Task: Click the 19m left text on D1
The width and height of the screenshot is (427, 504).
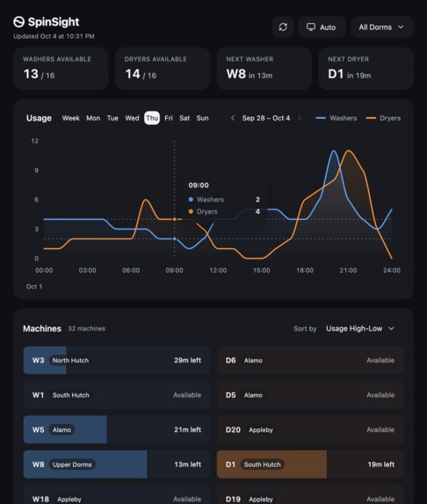Action: click(381, 464)
